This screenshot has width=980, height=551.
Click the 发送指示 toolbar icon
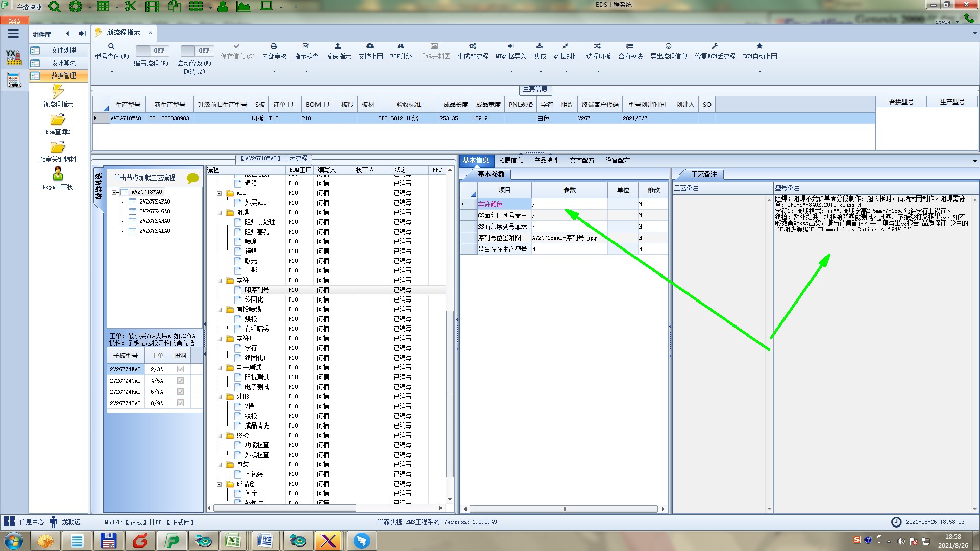[x=338, y=46]
